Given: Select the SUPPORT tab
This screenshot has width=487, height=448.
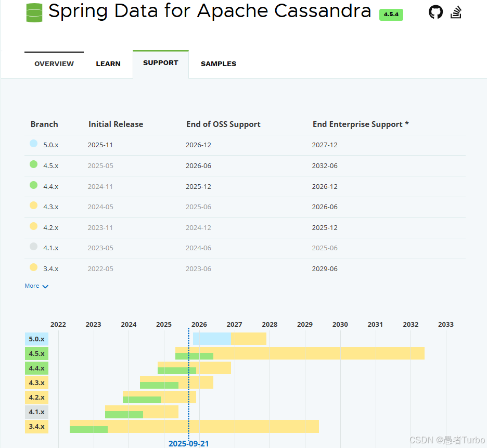Looking at the screenshot, I should (161, 63).
